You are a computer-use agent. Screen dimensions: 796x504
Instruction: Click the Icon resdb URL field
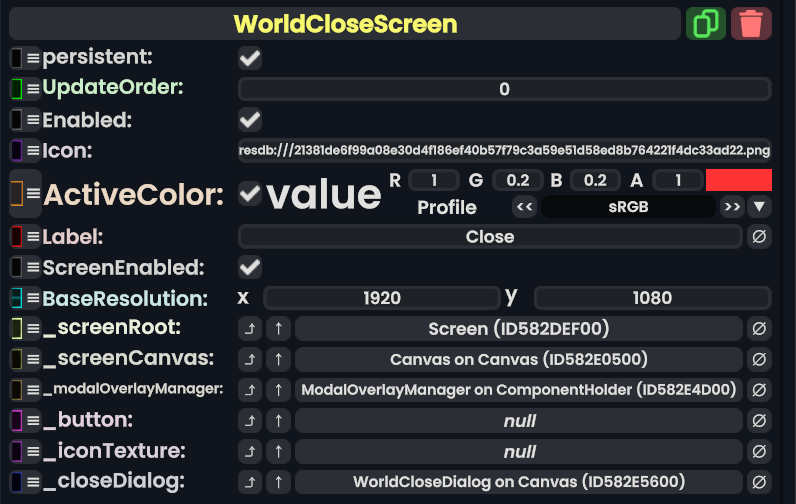coord(505,150)
